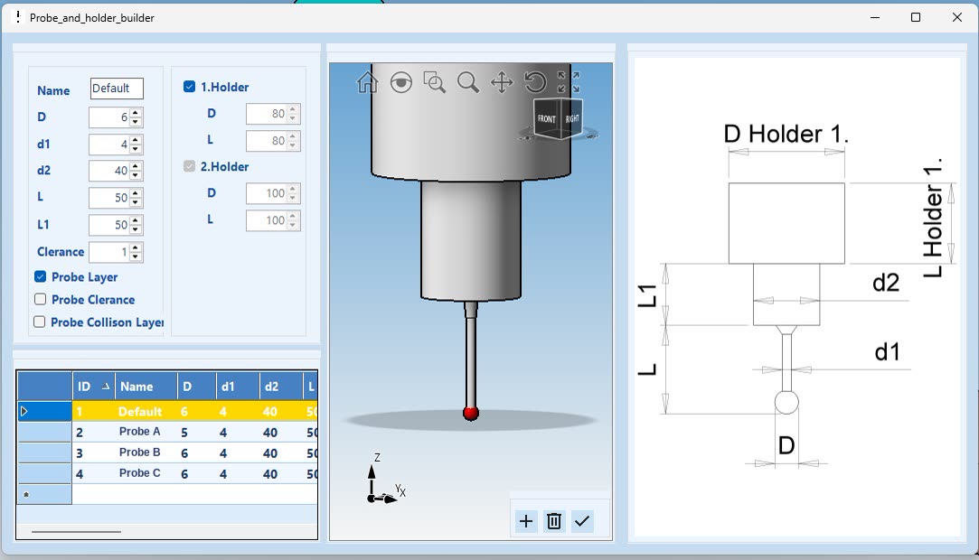
Task: Select the Probe B row
Action: point(194,453)
